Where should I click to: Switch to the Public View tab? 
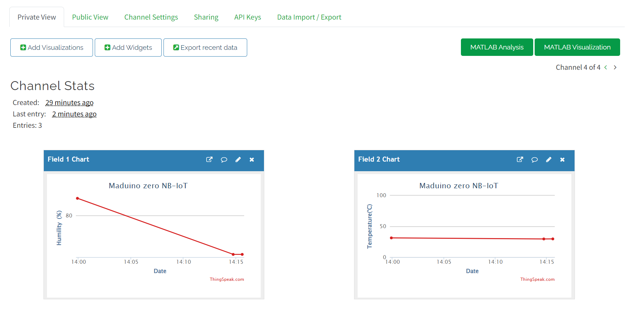tap(90, 17)
